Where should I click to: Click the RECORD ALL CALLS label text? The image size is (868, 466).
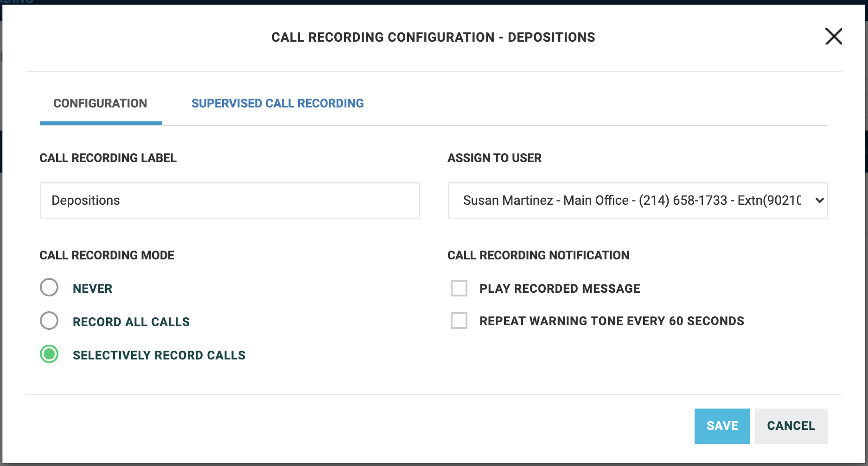pos(131,322)
